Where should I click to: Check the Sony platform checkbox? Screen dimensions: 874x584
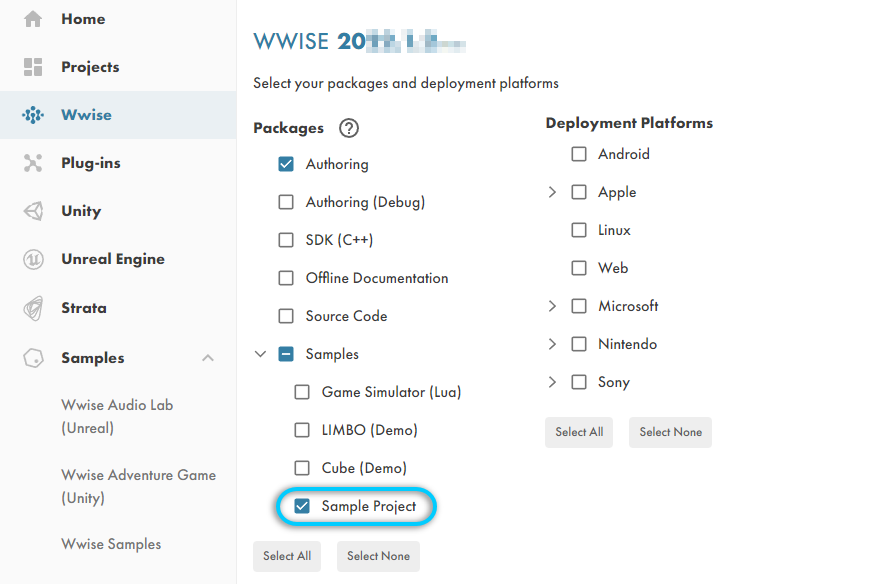click(579, 382)
